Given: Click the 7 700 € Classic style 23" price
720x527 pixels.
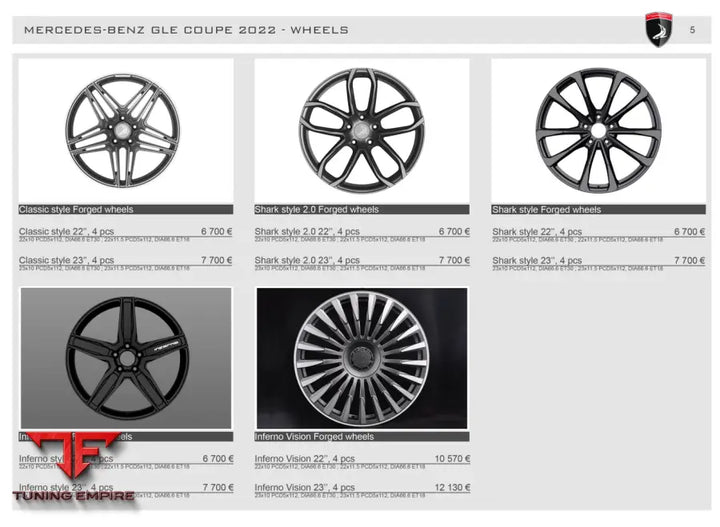Looking at the screenshot, I should click(217, 260).
